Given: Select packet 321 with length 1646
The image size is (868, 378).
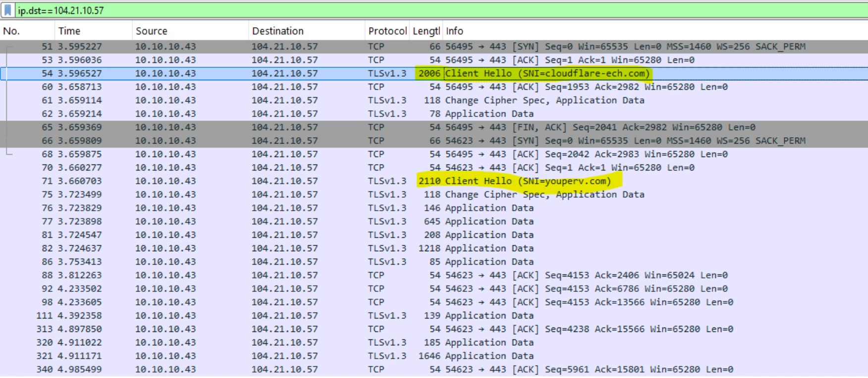Looking at the screenshot, I should point(434,356).
